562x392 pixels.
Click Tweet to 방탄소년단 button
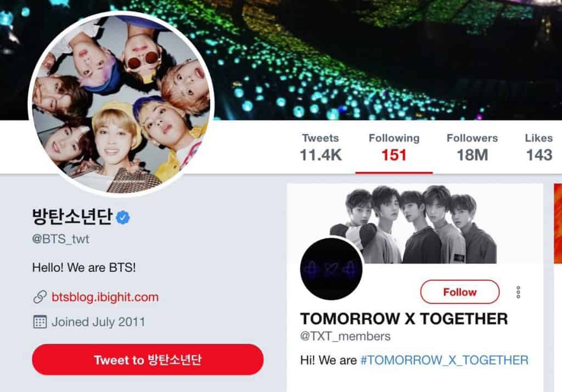[148, 360]
